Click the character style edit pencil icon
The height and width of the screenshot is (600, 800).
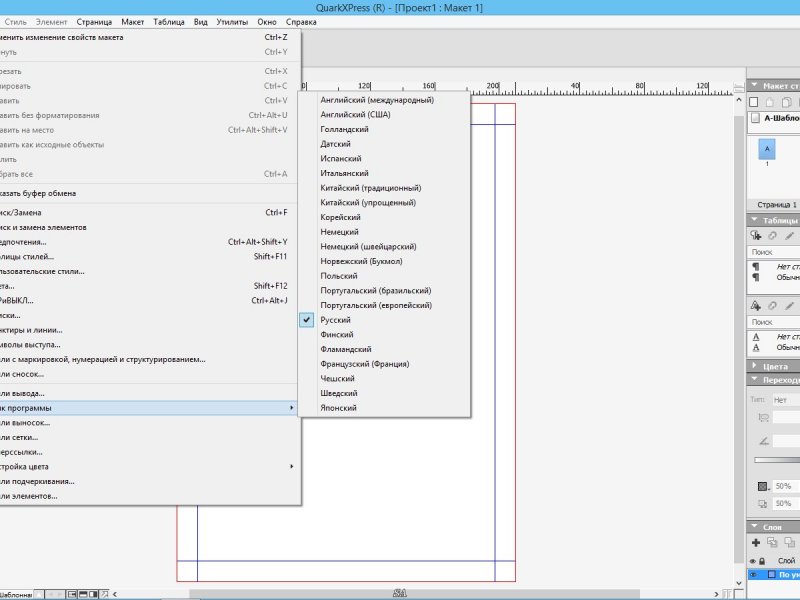790,305
